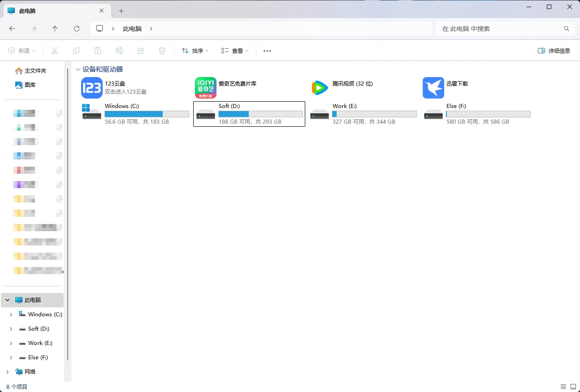This screenshot has width=580, height=392.
Task: Select the Soft (D:) drive icon
Action: coord(206,115)
